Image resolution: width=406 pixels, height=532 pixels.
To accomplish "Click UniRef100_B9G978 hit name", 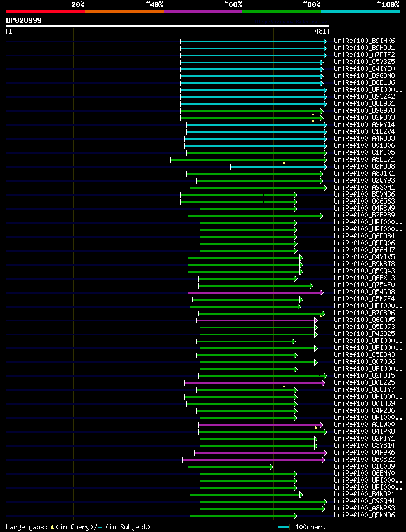I will (x=364, y=110).
